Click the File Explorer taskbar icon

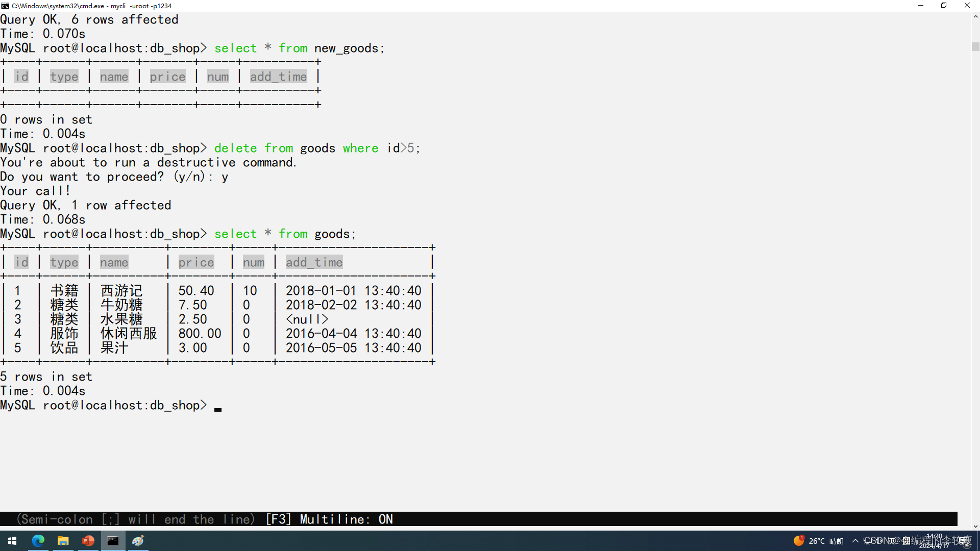coord(63,540)
